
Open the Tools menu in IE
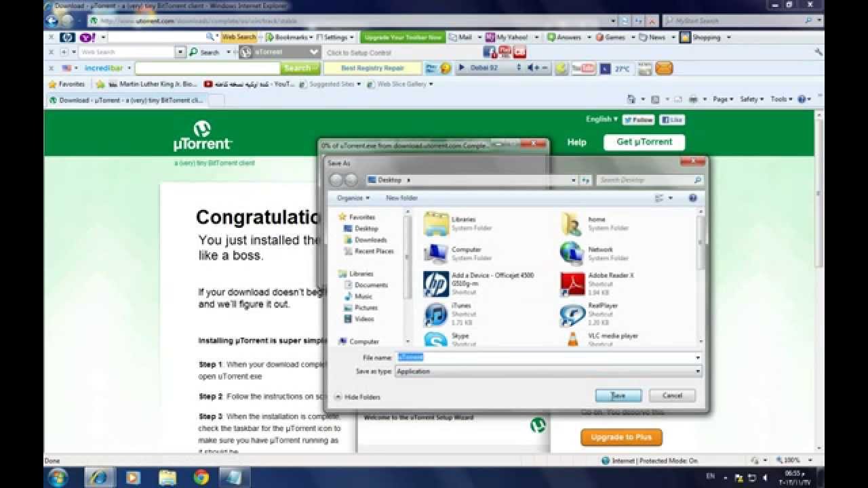(781, 99)
